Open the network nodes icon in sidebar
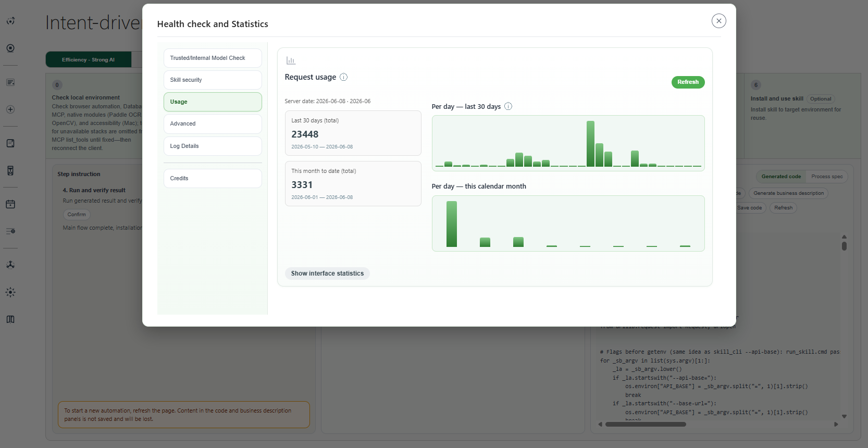 (10, 265)
